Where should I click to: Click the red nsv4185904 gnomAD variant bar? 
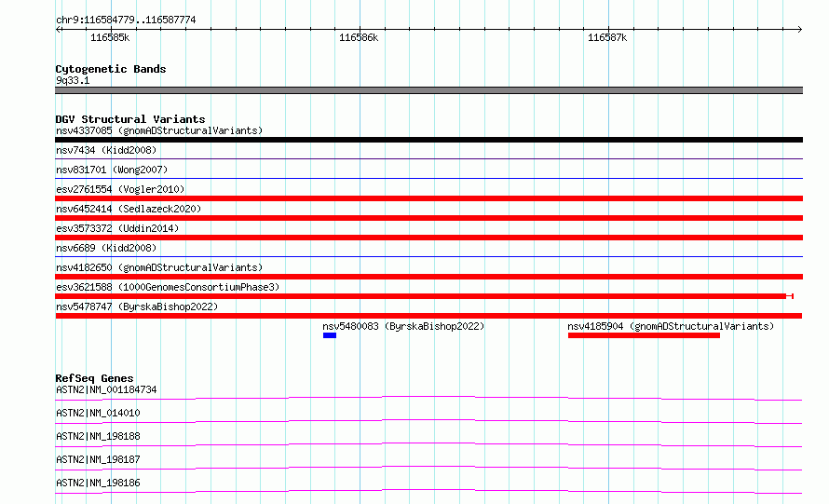tap(644, 335)
